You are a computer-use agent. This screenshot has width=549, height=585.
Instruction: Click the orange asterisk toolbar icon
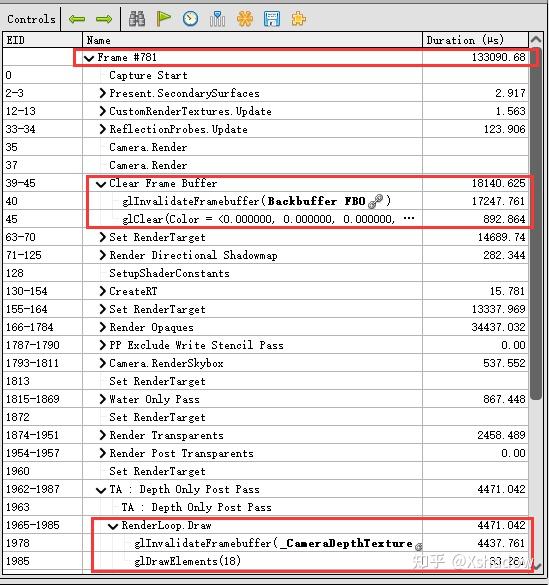245,19
